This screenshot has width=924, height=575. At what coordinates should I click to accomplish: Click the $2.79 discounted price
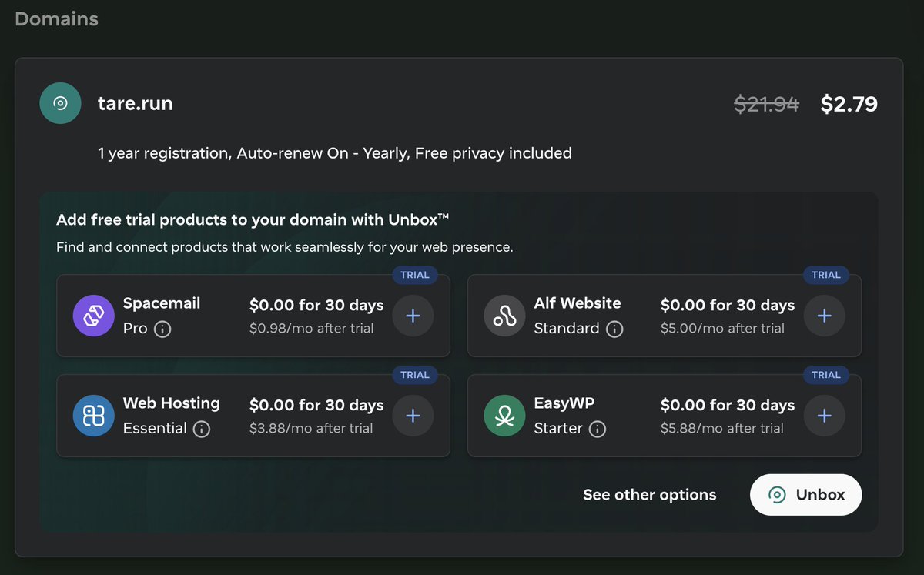click(x=849, y=104)
